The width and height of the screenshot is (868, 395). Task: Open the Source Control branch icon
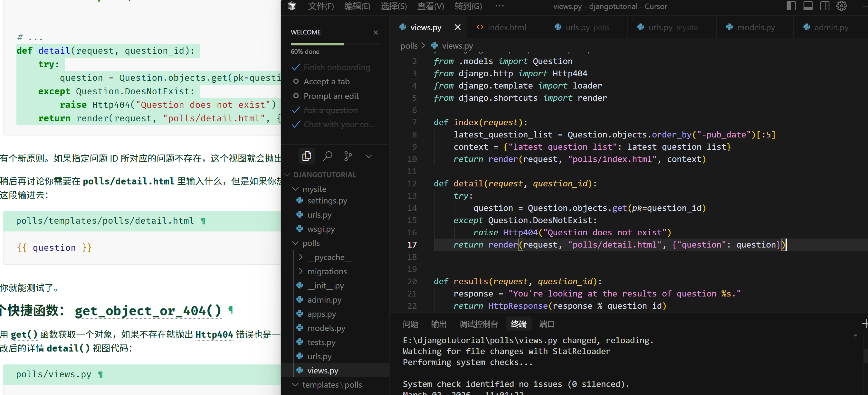click(x=348, y=156)
